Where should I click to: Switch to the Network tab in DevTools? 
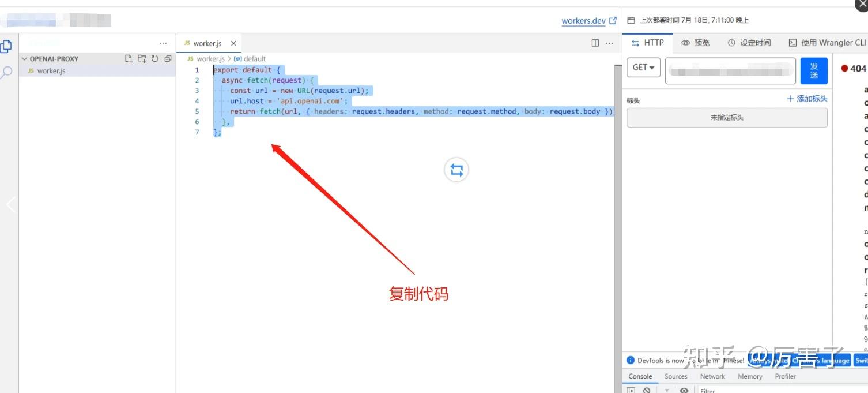(x=712, y=376)
